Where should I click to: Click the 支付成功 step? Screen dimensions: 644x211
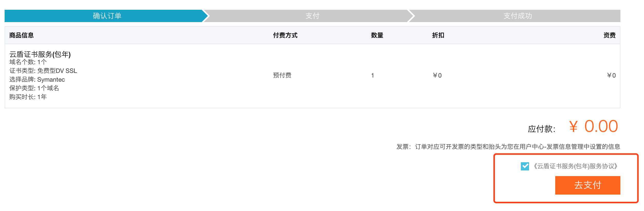tap(518, 16)
